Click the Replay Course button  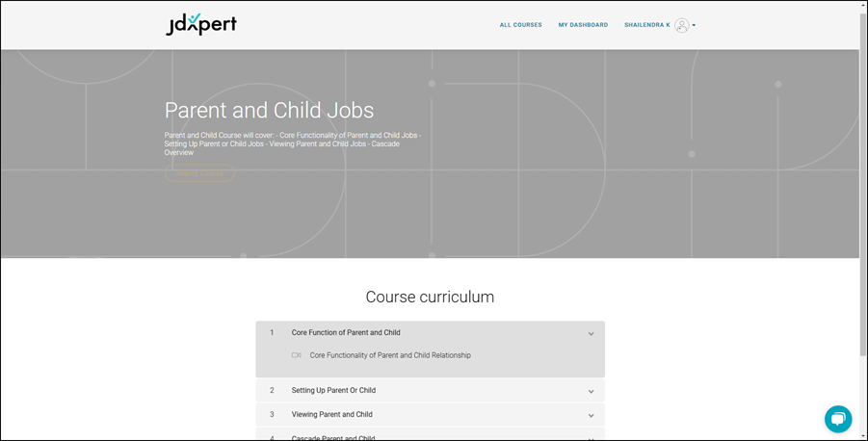coord(199,174)
